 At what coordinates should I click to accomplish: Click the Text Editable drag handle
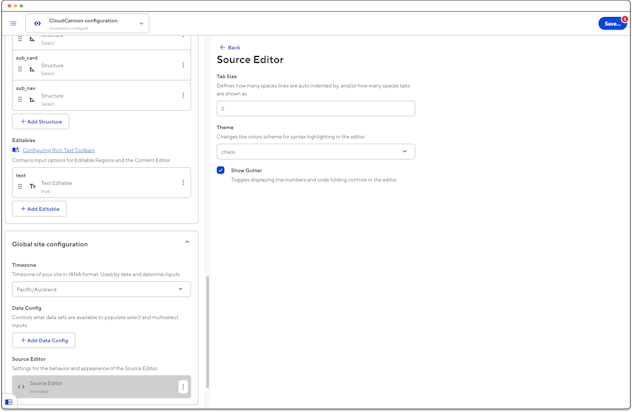pyautogui.click(x=20, y=186)
